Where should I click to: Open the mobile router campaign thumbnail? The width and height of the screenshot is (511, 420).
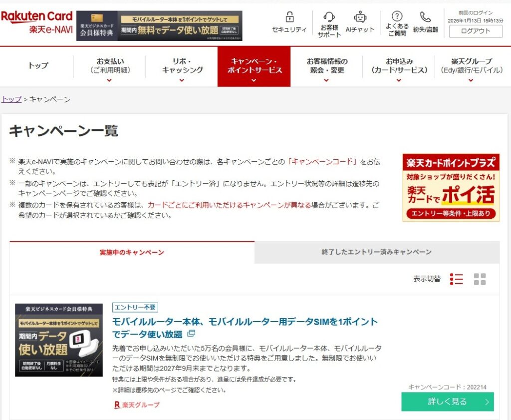59,340
